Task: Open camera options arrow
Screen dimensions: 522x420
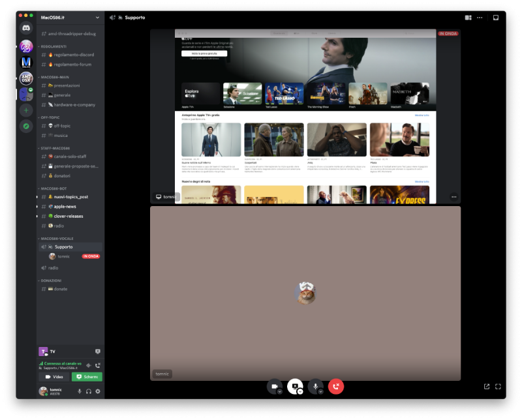Action: [280, 392]
